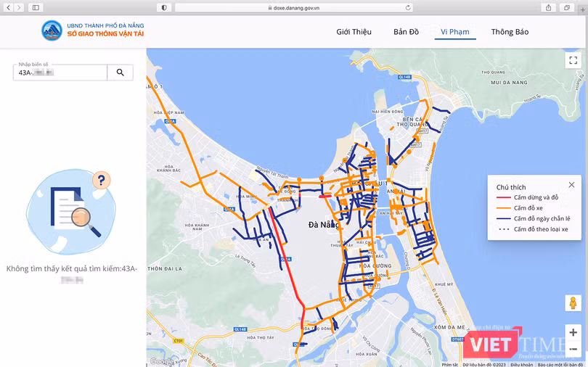Click the no-results document illustration

[71, 212]
